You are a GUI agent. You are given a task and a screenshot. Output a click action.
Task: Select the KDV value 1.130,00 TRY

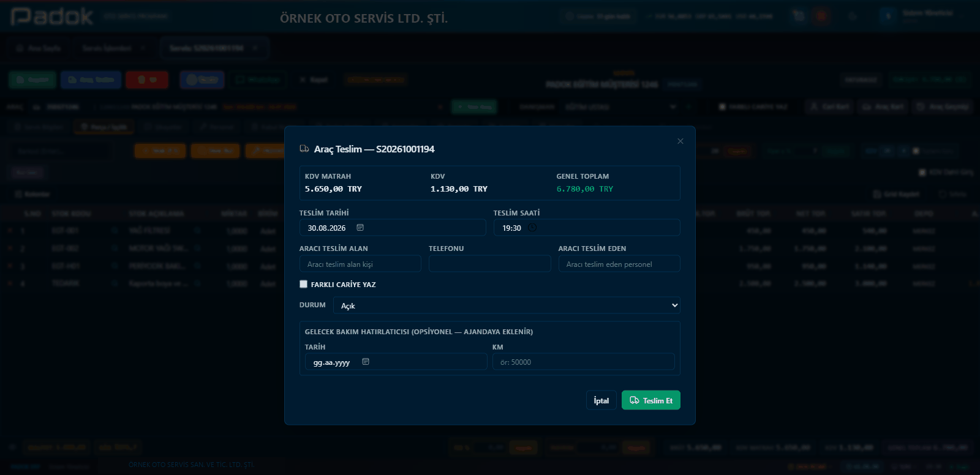(459, 189)
